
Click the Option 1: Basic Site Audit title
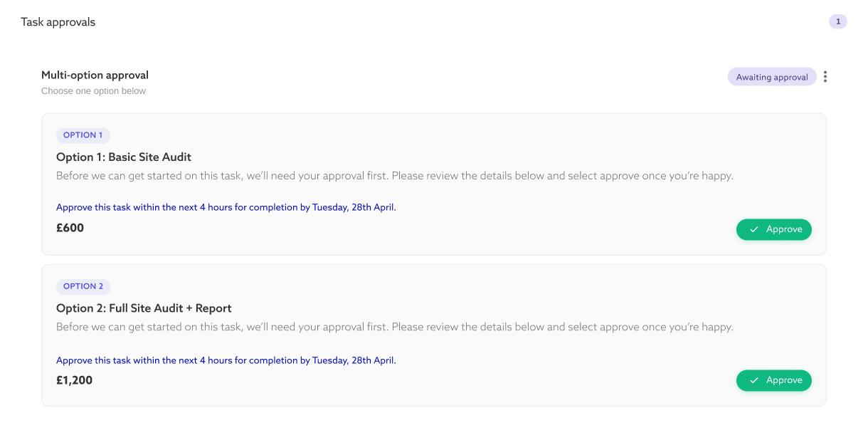pyautogui.click(x=124, y=157)
